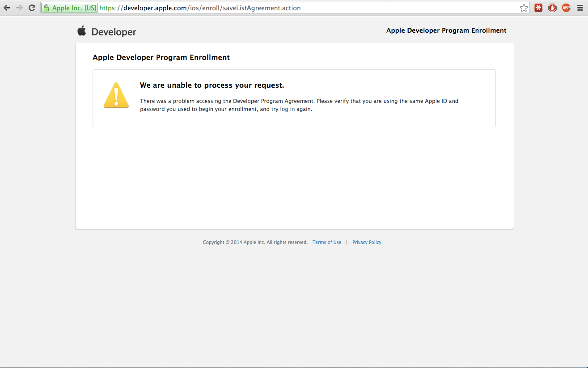Open the red stop-hand extension icon
Image resolution: width=588 pixels, height=368 pixels.
click(x=552, y=8)
